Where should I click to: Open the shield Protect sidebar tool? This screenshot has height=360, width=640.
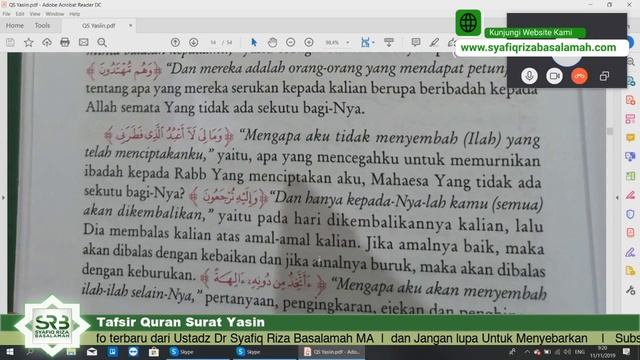tap(631, 214)
